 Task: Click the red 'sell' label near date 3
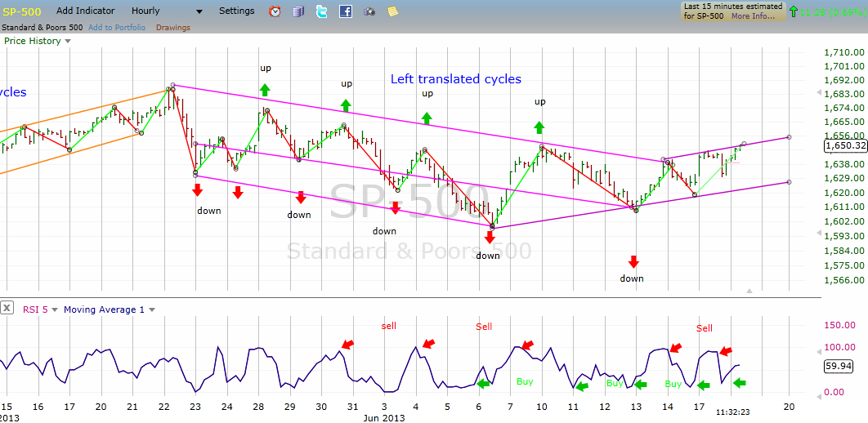tap(389, 326)
